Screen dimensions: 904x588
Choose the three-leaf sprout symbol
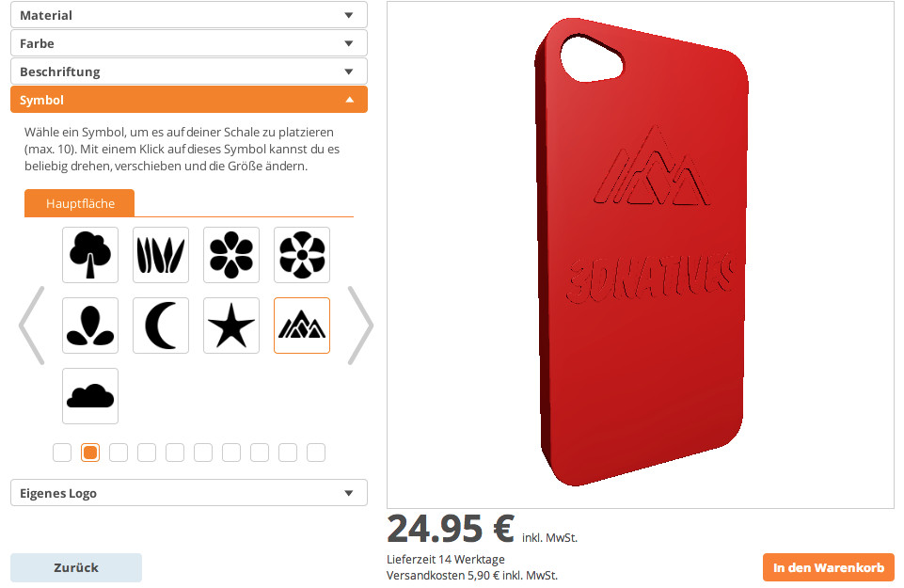tap(90, 326)
